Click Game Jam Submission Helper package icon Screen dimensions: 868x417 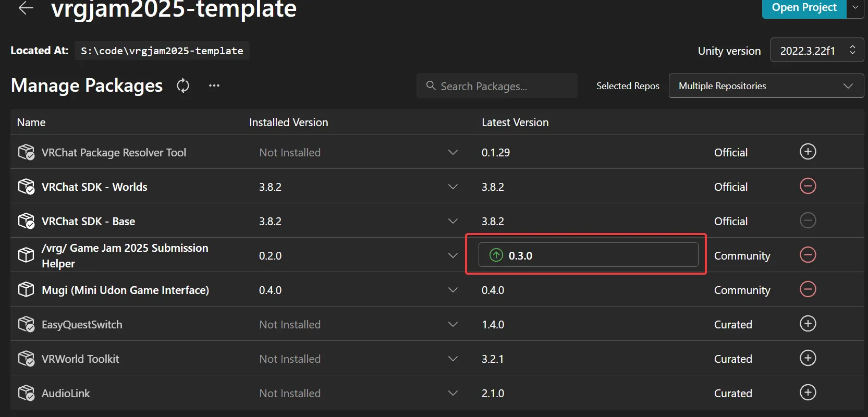(x=26, y=255)
